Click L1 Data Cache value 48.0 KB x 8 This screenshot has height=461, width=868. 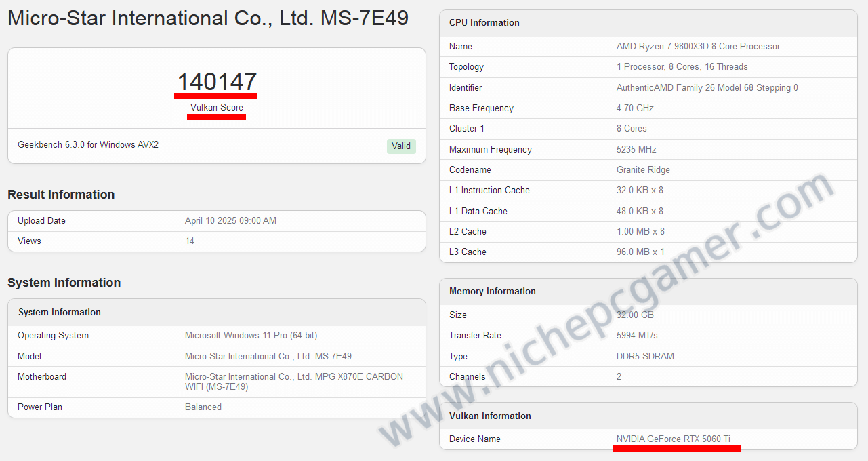640,211
